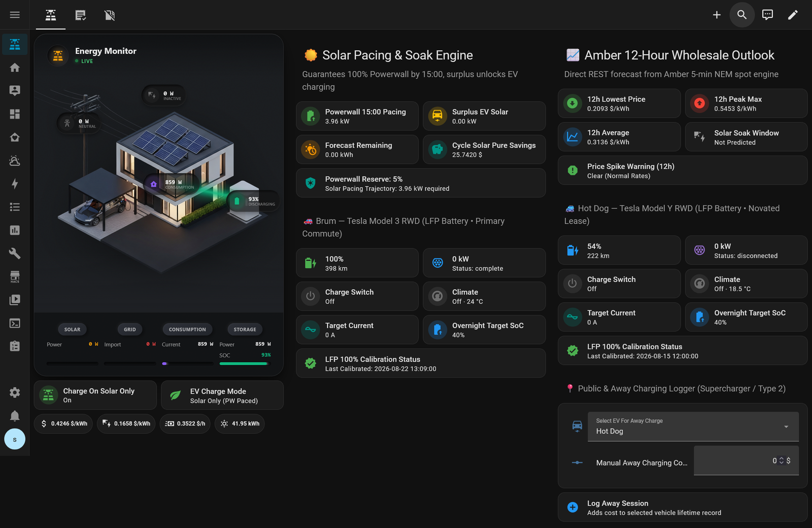Open the lightning bolt Energy sidebar icon
This screenshot has width=812, height=528.
click(15, 184)
